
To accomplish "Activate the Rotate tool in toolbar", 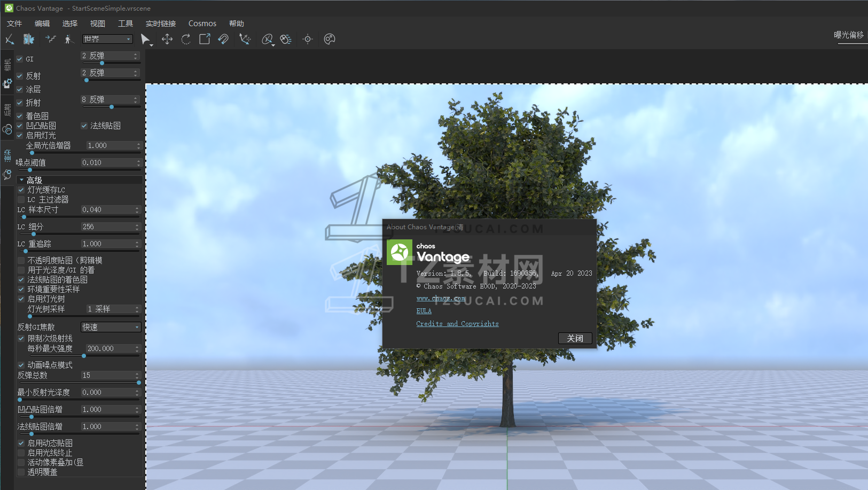I will (x=186, y=39).
